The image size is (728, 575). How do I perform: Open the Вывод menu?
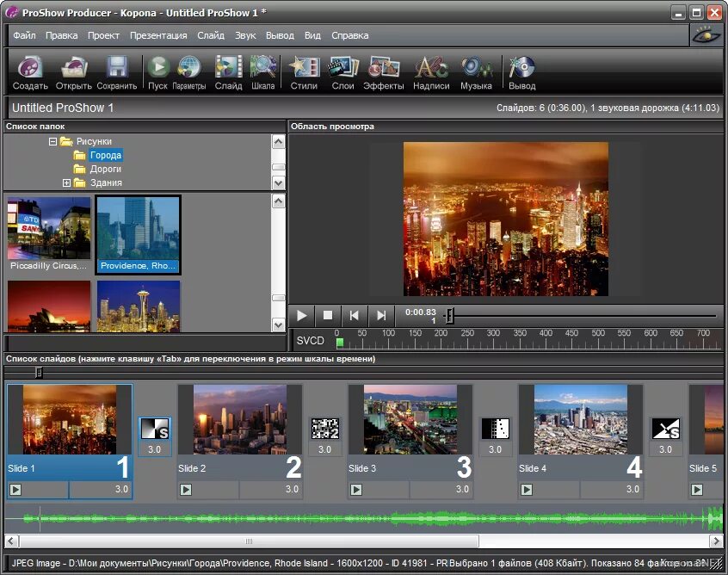[280, 35]
